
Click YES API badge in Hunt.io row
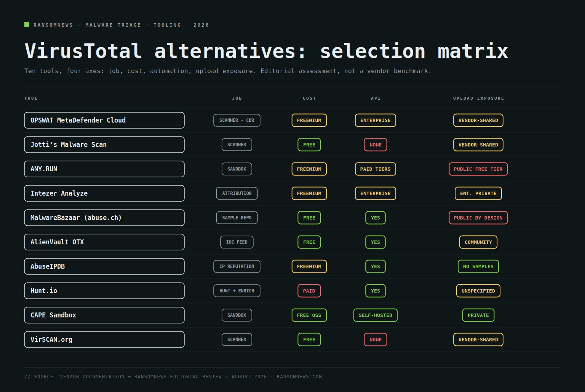click(376, 291)
